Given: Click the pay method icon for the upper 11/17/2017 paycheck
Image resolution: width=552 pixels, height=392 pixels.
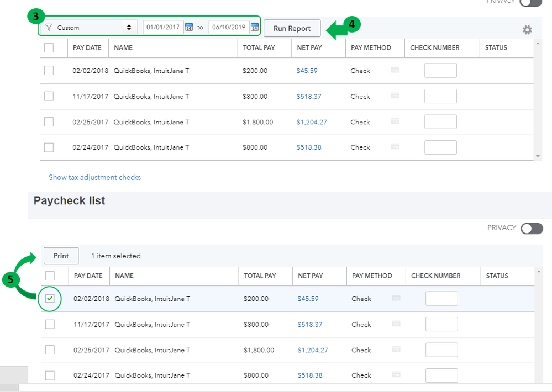Looking at the screenshot, I should click(x=396, y=96).
